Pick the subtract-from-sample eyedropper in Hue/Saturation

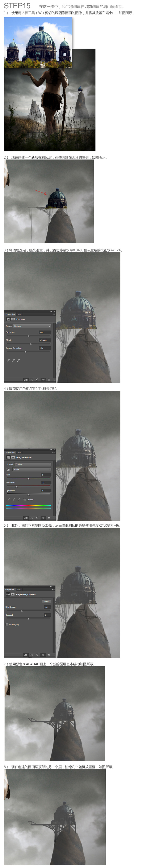18,500
